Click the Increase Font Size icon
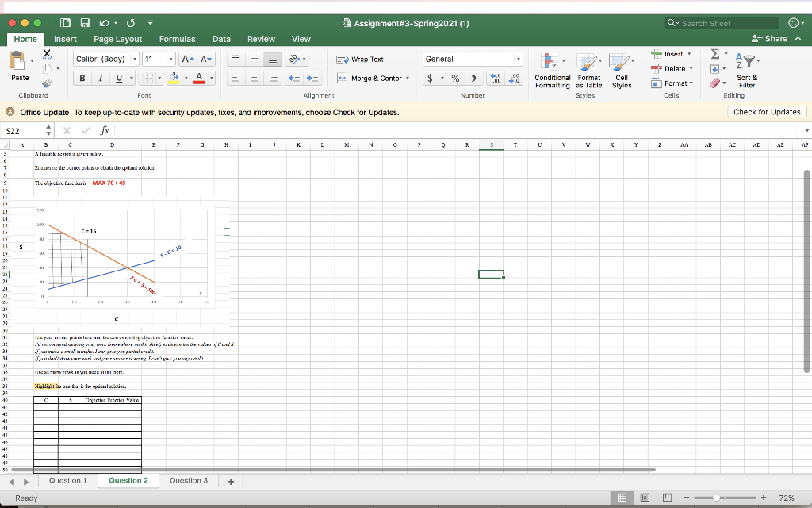The width and height of the screenshot is (812, 508). tap(187, 60)
